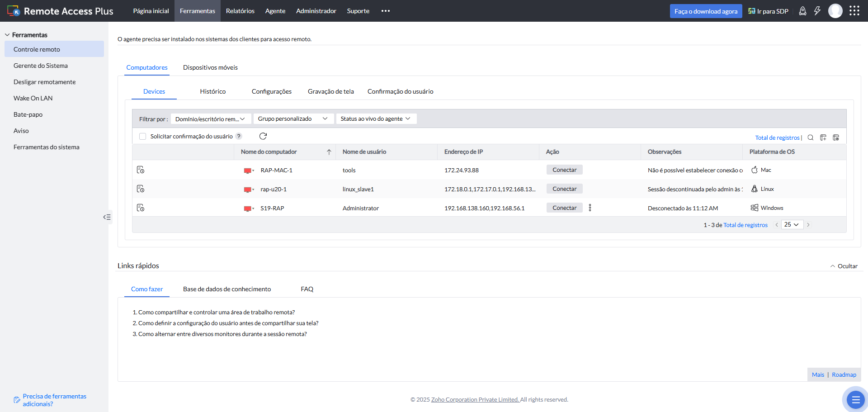Collapse the left sidebar with arrow icon

point(107,217)
